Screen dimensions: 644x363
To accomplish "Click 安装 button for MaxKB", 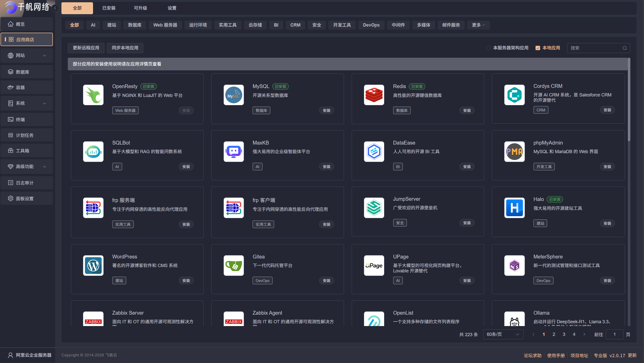I will coord(326,167).
